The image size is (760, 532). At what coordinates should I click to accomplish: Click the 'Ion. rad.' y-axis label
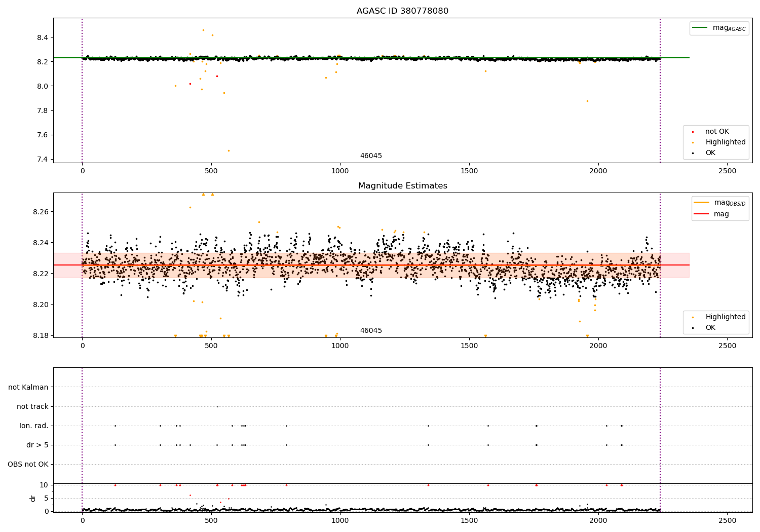pyautogui.click(x=34, y=426)
